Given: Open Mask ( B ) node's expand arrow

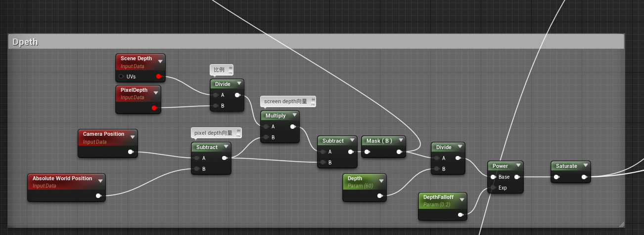Looking at the screenshot, I should coord(401,141).
